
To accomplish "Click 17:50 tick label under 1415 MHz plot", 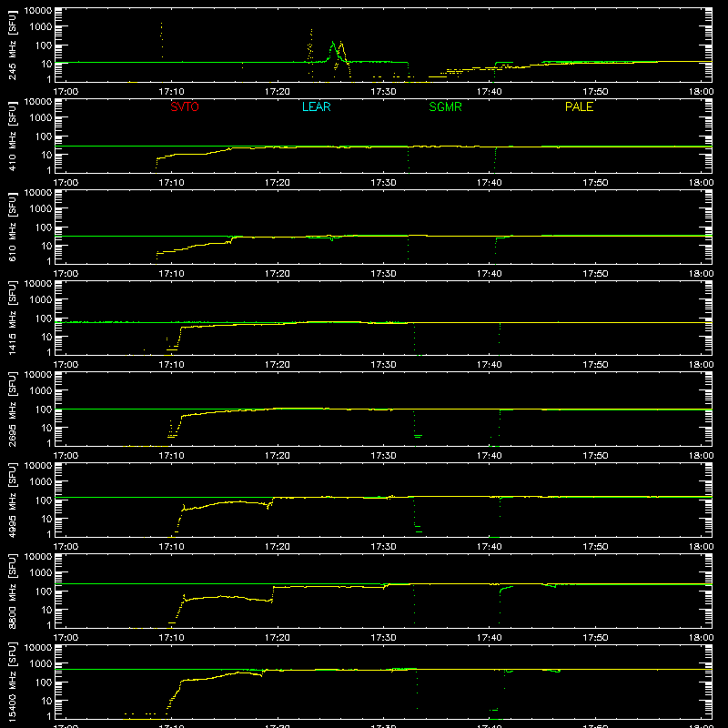I will click(595, 365).
